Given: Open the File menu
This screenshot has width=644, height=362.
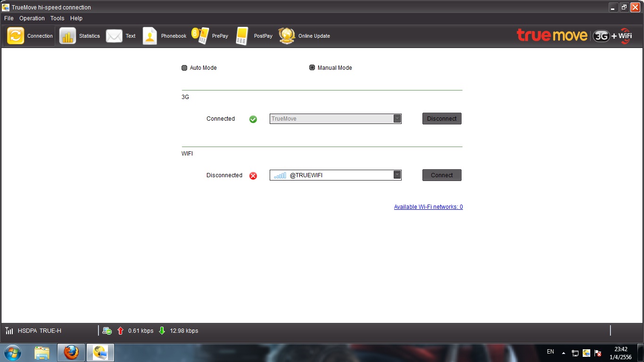Looking at the screenshot, I should 8,18.
